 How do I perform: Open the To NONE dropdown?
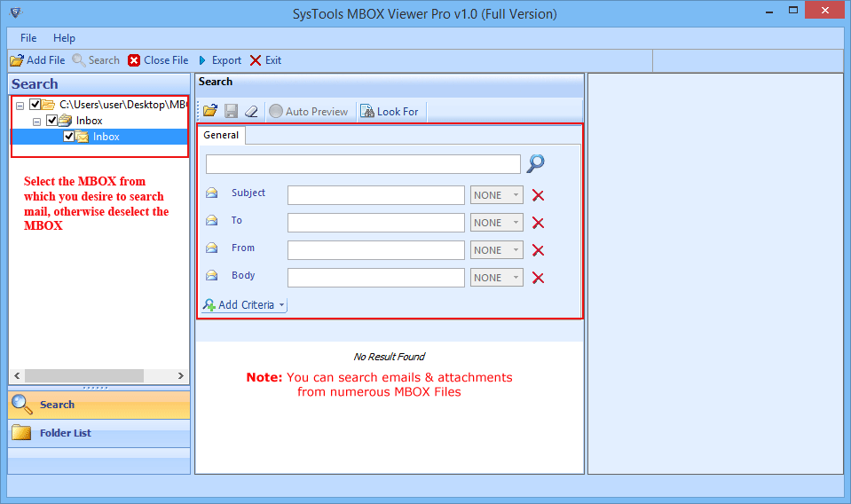pos(497,223)
